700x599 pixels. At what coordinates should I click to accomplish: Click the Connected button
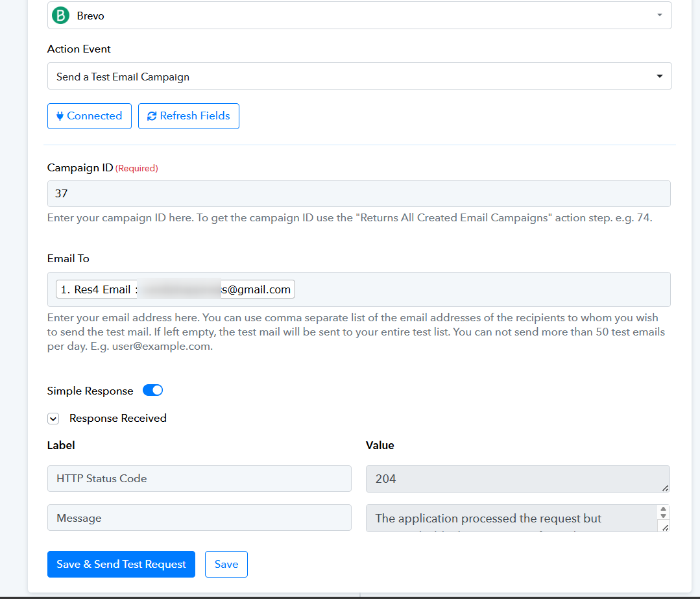(90, 116)
